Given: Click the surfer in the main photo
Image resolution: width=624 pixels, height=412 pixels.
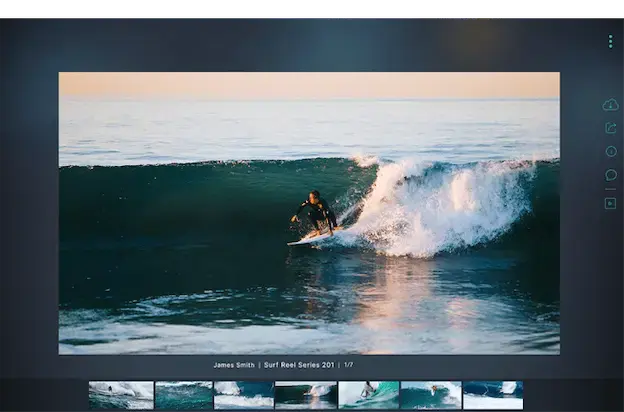Looking at the screenshot, I should [x=316, y=213].
